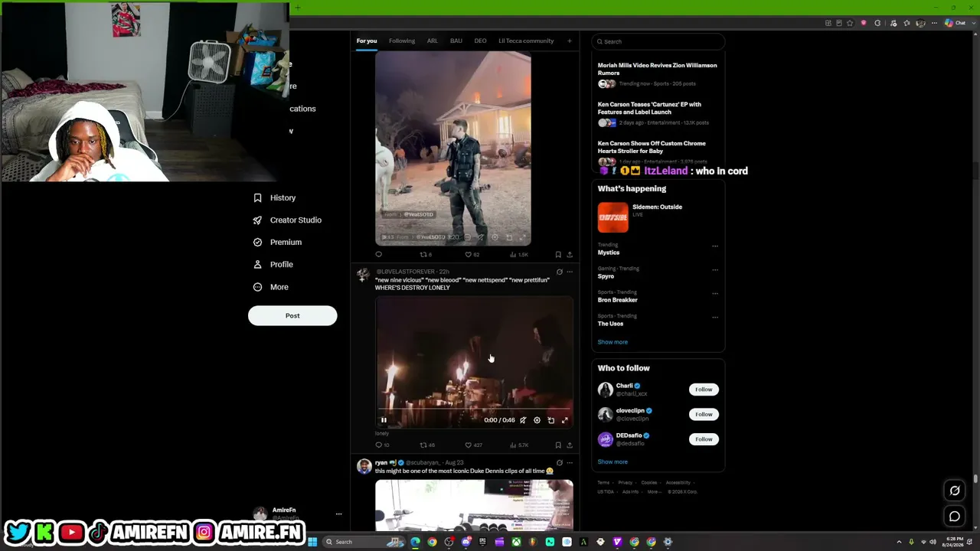Screen dimensions: 980x551
Task: Open the AmireFn account switcher menu
Action: click(297, 514)
